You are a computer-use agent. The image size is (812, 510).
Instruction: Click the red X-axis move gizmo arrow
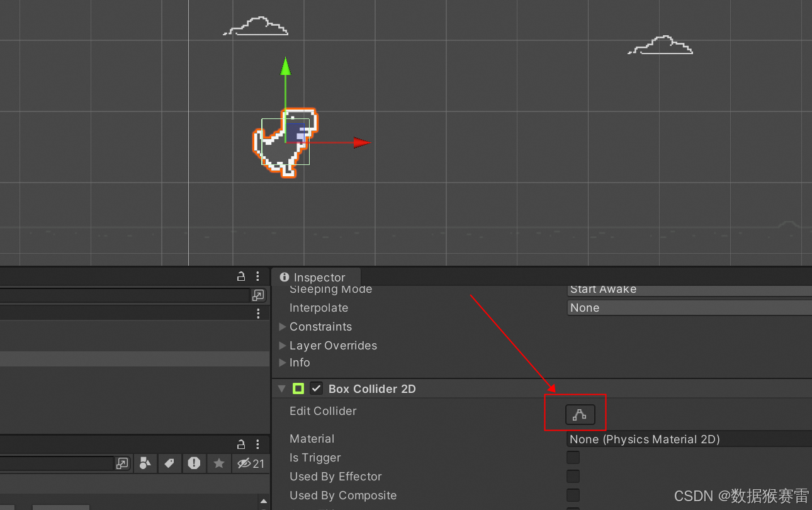(362, 142)
